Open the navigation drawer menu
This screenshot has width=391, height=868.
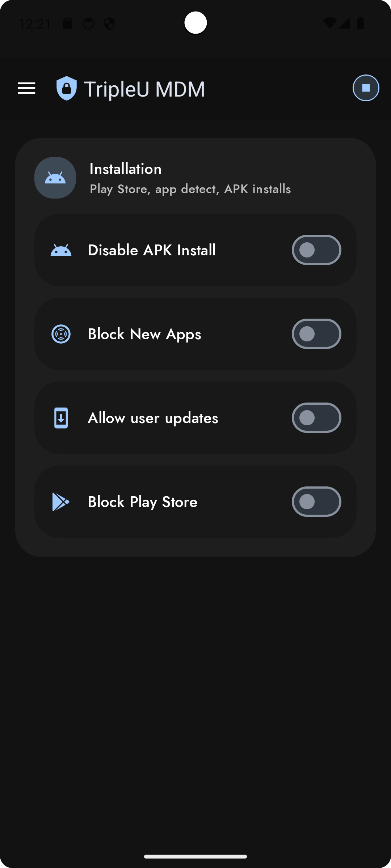26,88
